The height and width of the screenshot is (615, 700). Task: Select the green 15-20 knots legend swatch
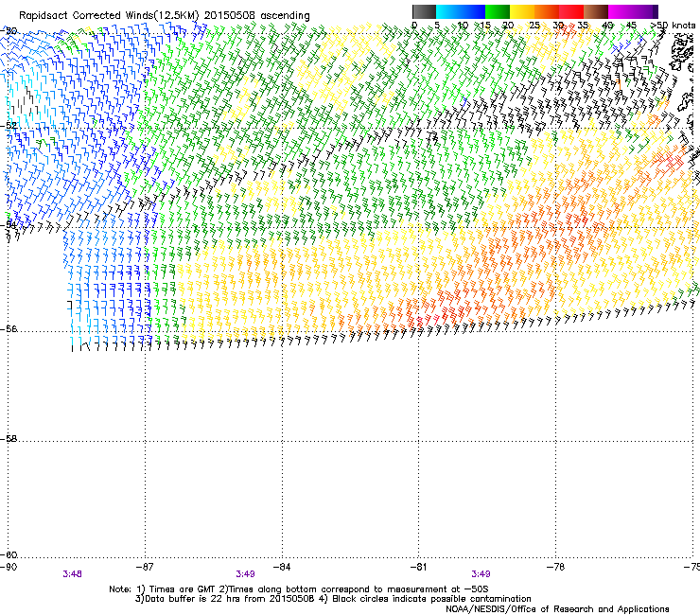tap(498, 11)
